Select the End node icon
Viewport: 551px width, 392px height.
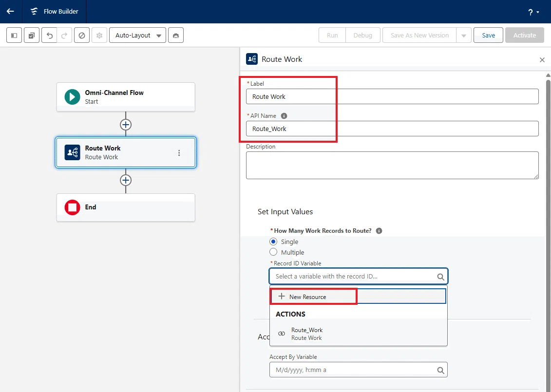click(x=72, y=207)
